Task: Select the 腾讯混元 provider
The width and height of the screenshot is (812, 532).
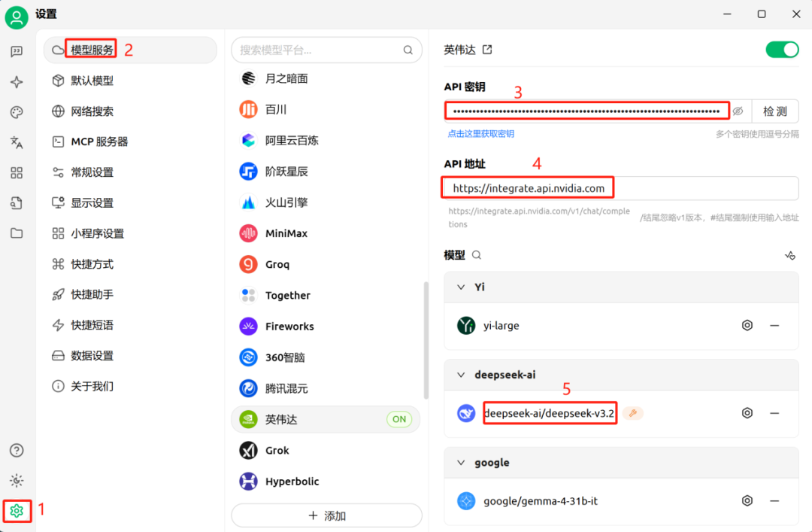Action: point(326,388)
